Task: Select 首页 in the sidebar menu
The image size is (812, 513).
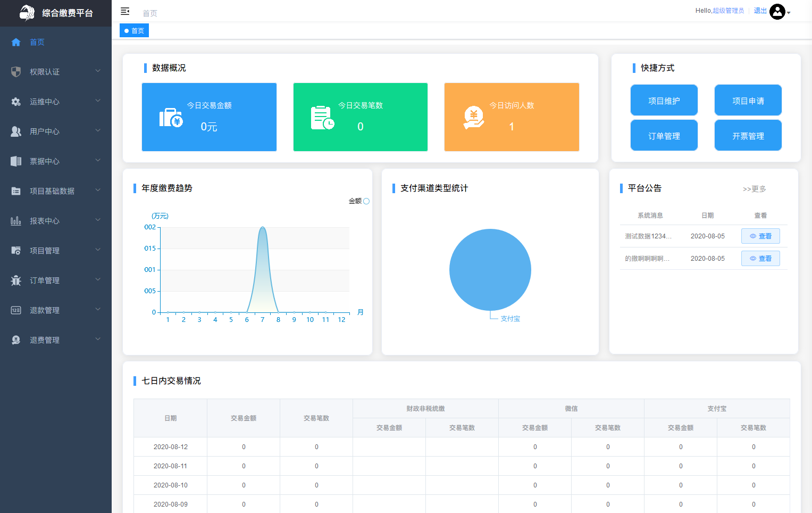Action: click(56, 42)
